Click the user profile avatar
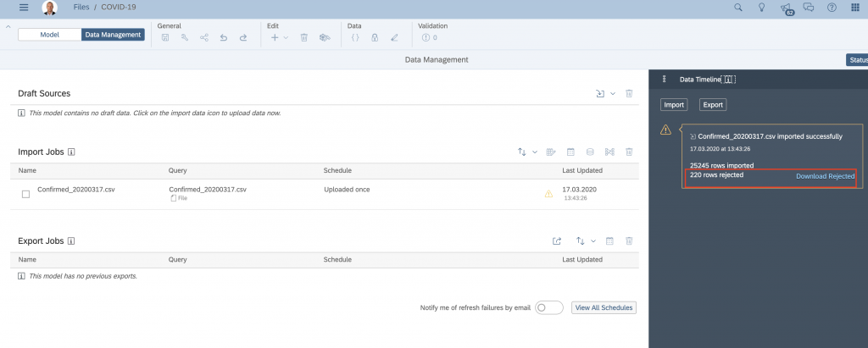This screenshot has height=348, width=868. [50, 8]
